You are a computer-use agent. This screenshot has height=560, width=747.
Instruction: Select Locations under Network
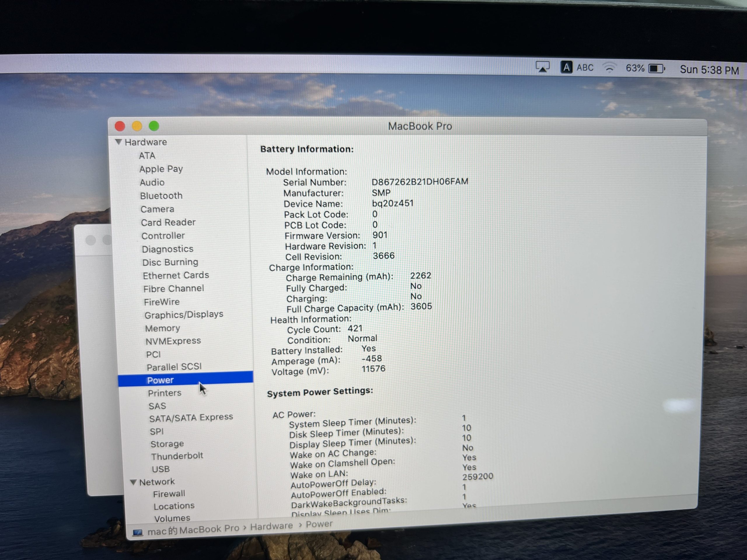coord(174,506)
